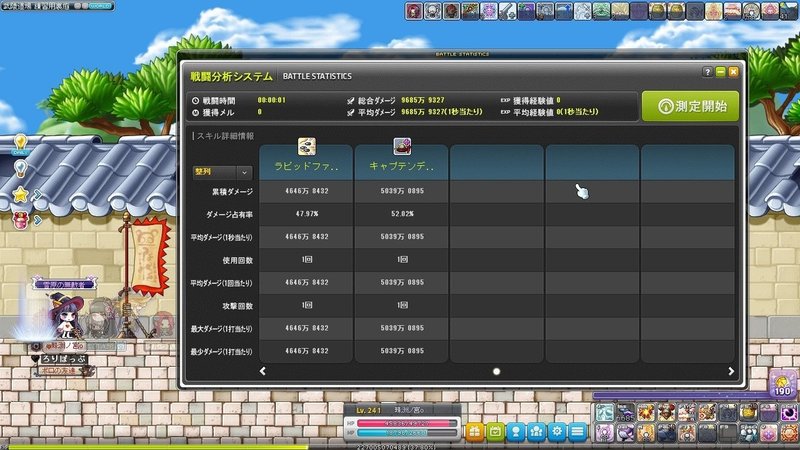
Task: Click the purple 190 badge icon
Action: (x=783, y=385)
